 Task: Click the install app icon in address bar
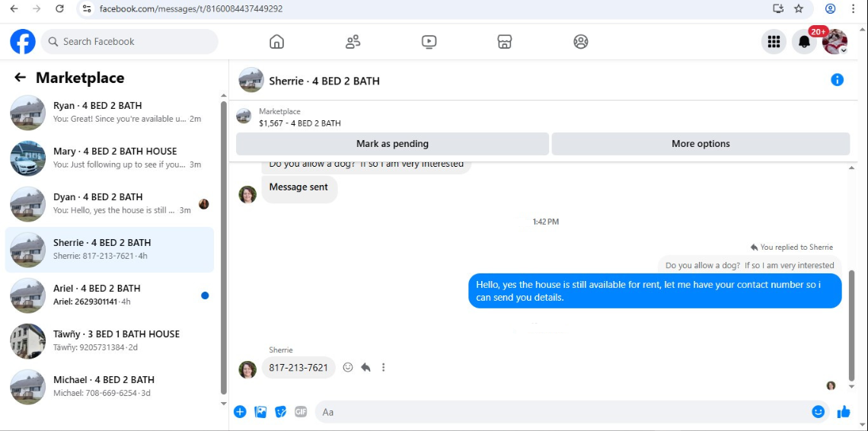(x=778, y=8)
